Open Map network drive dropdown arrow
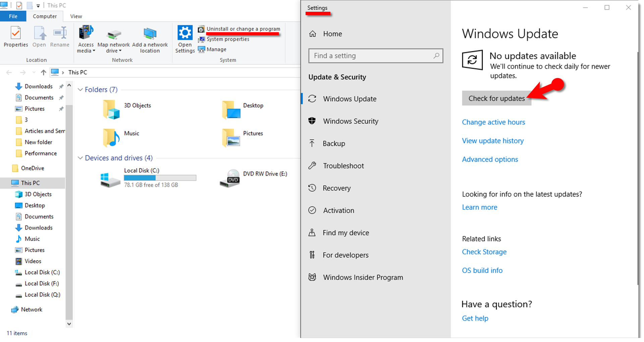This screenshot has width=644, height=342. pyautogui.click(x=120, y=51)
